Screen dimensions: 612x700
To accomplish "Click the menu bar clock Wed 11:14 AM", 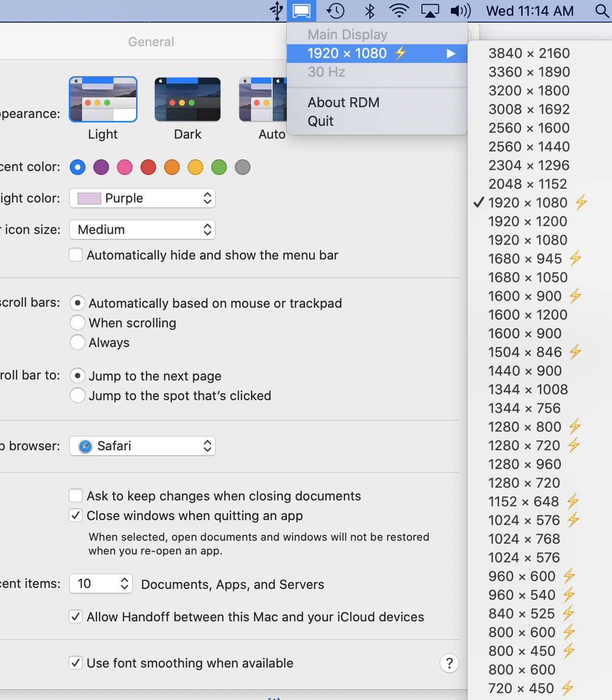I will coord(530,11).
